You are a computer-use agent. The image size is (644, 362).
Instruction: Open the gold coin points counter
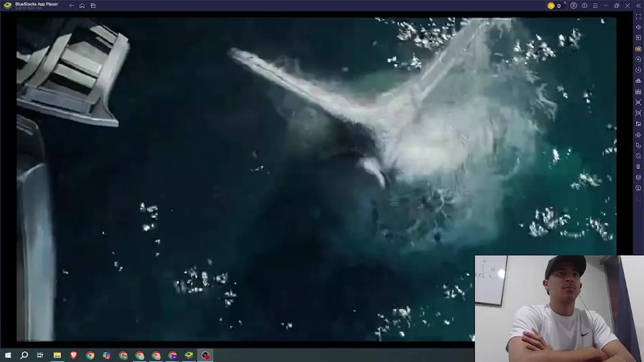(554, 6)
